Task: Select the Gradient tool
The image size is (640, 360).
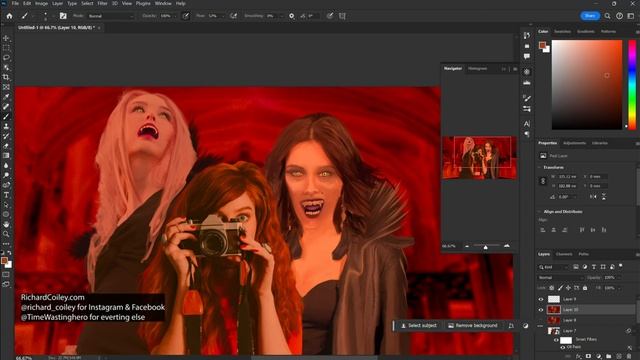Action: pos(6,156)
